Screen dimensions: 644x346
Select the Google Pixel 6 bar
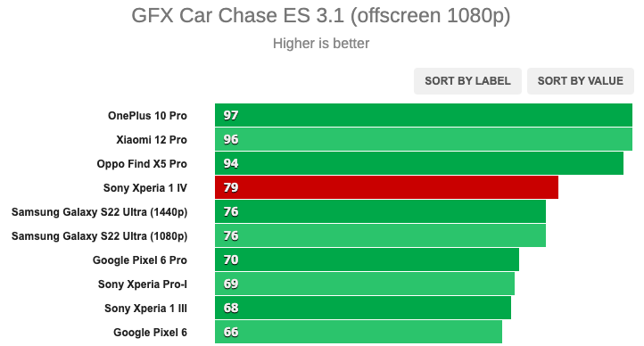coord(359,332)
